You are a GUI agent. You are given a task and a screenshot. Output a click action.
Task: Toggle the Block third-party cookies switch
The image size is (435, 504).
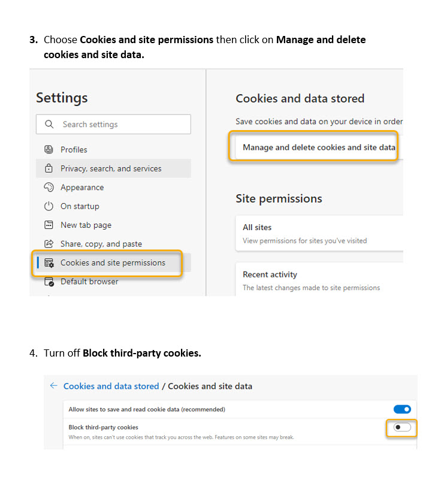402,427
